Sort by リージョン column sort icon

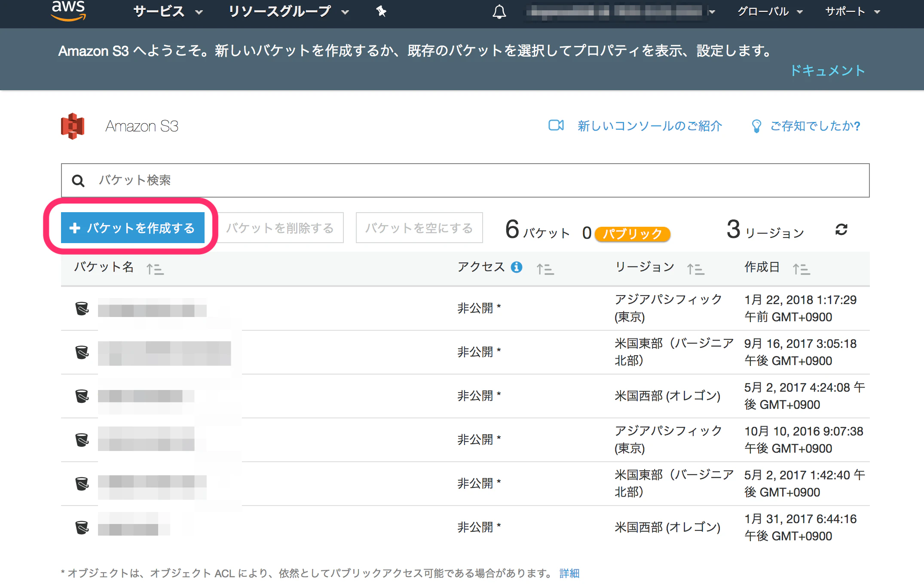tap(696, 269)
